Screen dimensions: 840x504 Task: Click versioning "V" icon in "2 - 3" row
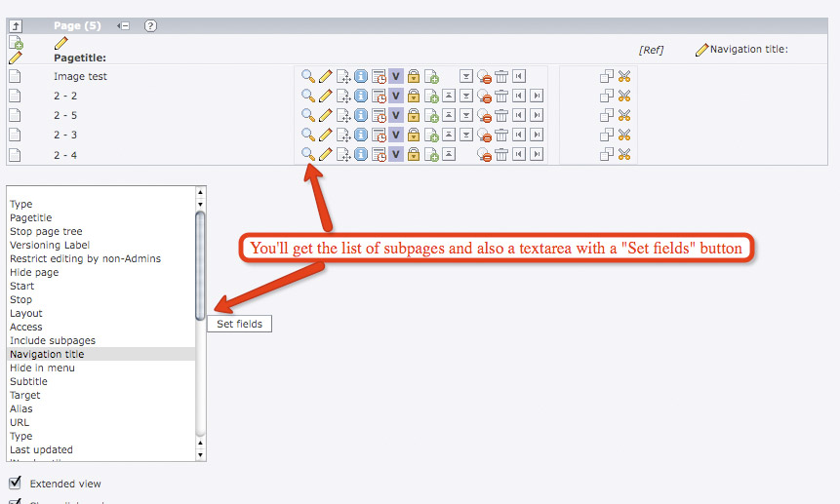click(x=395, y=135)
